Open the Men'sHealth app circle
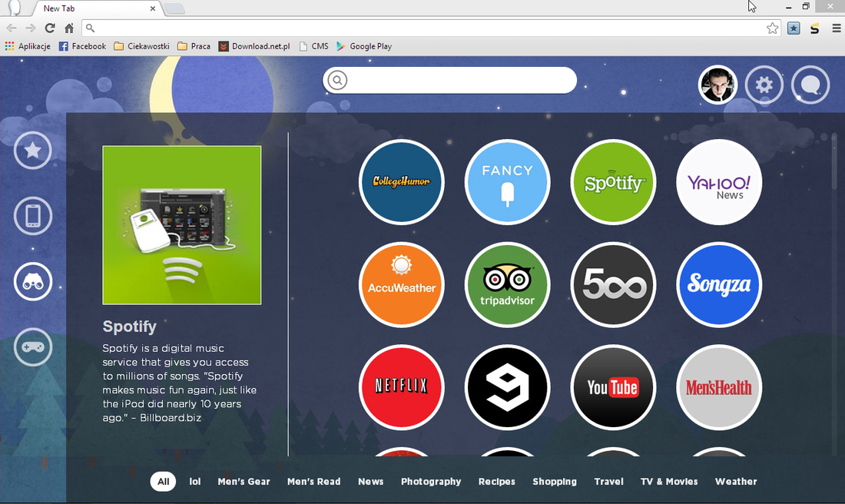This screenshot has width=845, height=504. [x=719, y=387]
